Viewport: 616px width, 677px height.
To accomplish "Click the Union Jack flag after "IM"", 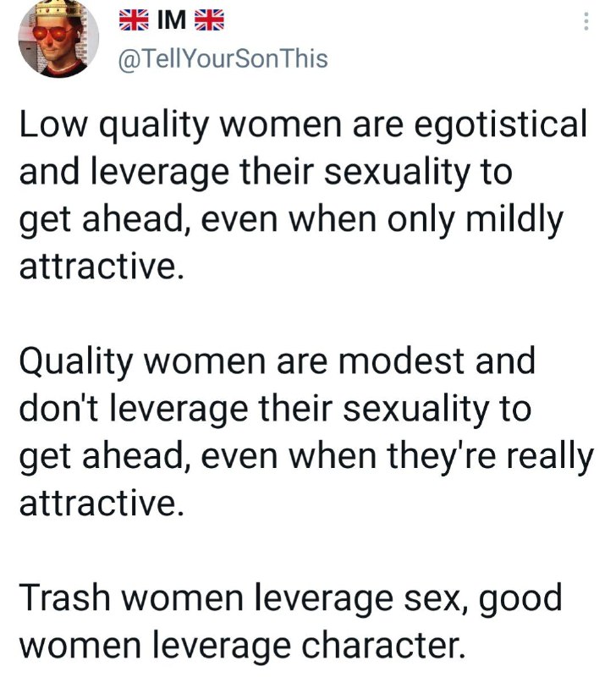I will pos(209,19).
